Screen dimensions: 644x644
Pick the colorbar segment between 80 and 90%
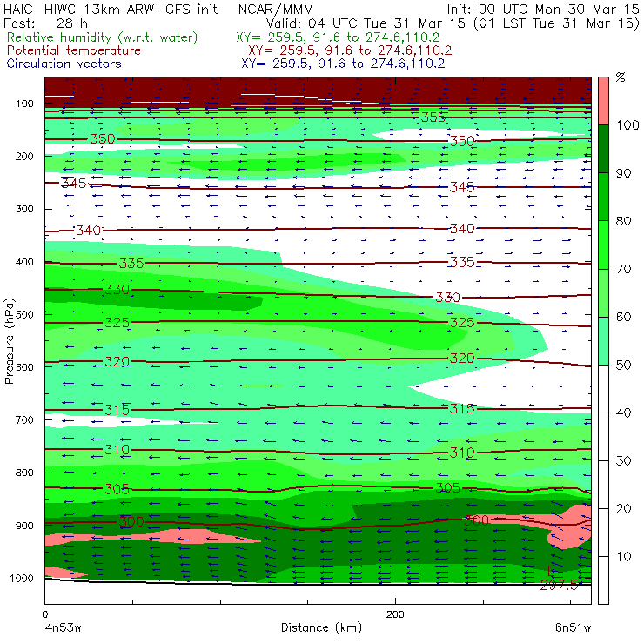tap(603, 197)
